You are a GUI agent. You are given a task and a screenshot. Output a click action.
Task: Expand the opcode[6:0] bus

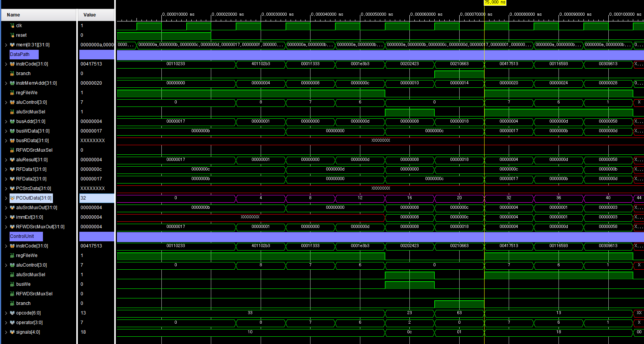pyautogui.click(x=6, y=313)
